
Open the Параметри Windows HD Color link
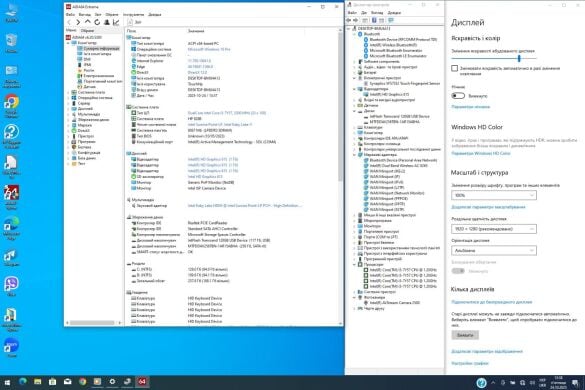tap(481, 153)
